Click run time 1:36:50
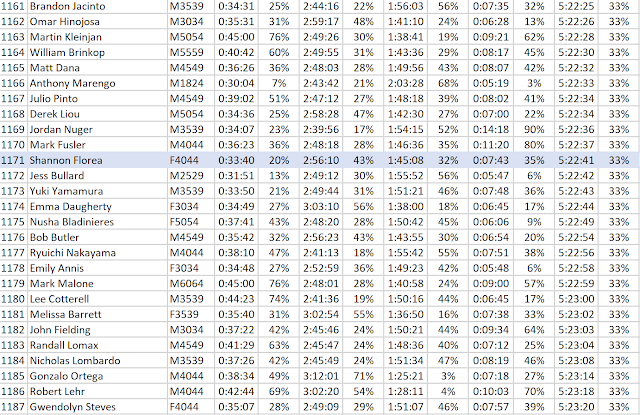The height and width of the screenshot is (415, 640). tap(406, 314)
